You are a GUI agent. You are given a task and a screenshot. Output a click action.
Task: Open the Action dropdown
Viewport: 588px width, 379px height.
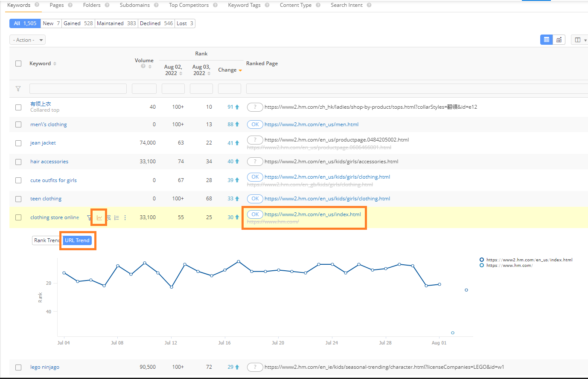point(27,40)
